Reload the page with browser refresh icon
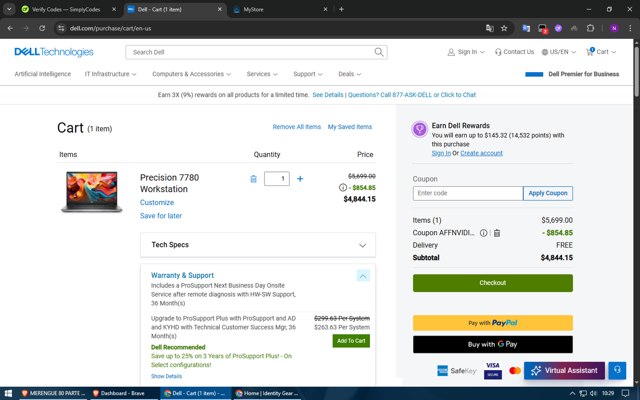This screenshot has height=400, width=640. point(42,28)
